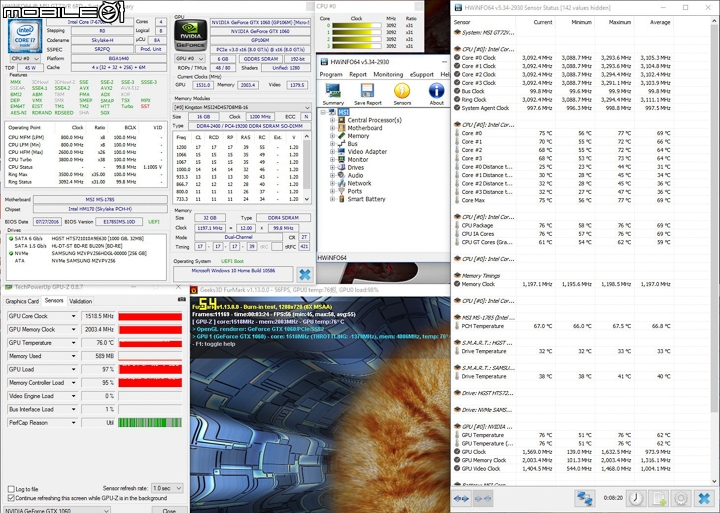
Task: Expand the Drives node in HWiNFO tree
Action: point(332,168)
